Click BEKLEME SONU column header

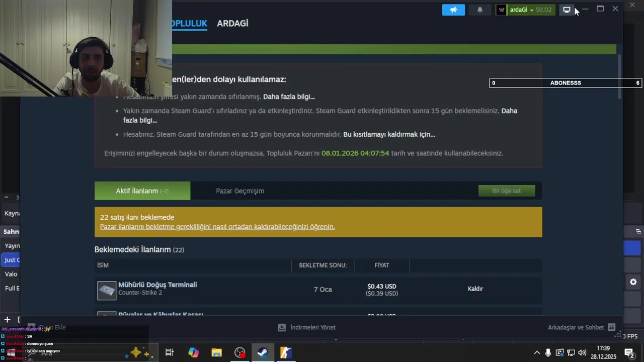(x=323, y=265)
